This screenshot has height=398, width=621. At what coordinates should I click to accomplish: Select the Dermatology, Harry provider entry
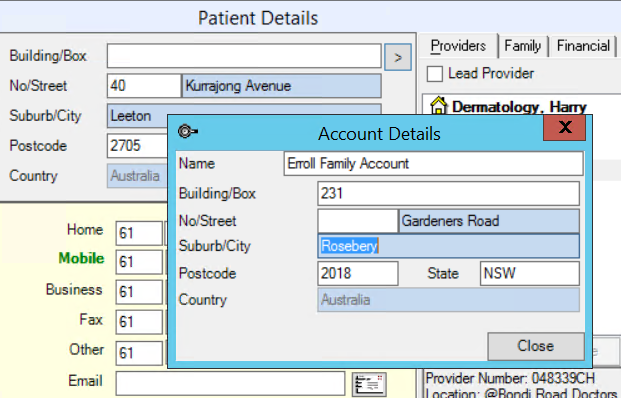[519, 107]
